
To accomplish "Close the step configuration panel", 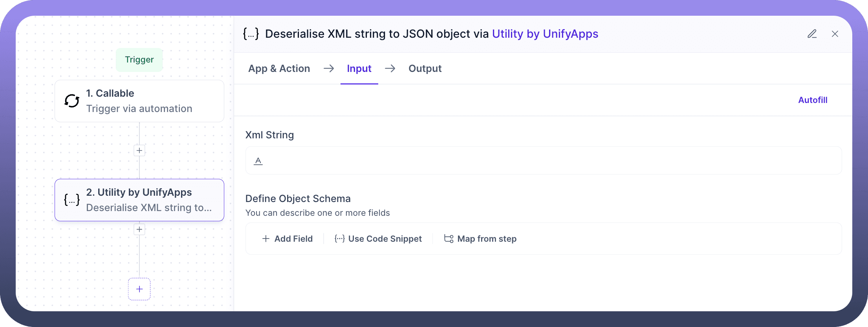I will click(x=835, y=34).
